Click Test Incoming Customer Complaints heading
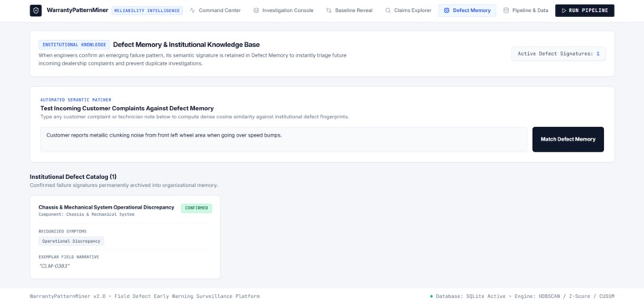Viewport: 644px width, 302px height. point(127,109)
